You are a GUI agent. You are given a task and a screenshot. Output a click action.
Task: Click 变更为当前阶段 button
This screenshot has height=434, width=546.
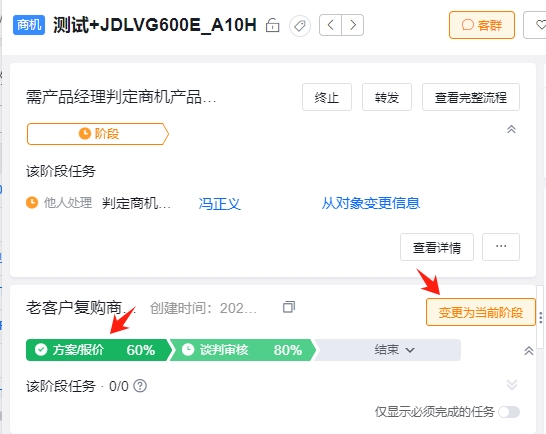click(x=481, y=312)
